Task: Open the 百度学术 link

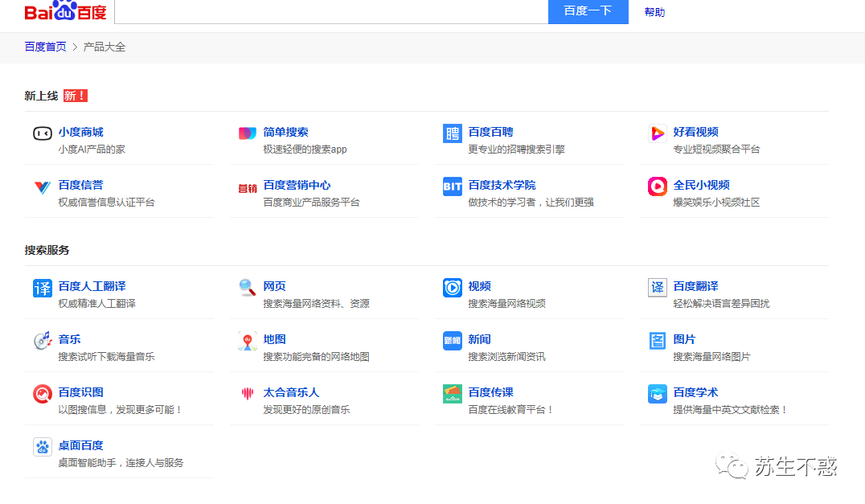Action: pyautogui.click(x=695, y=392)
